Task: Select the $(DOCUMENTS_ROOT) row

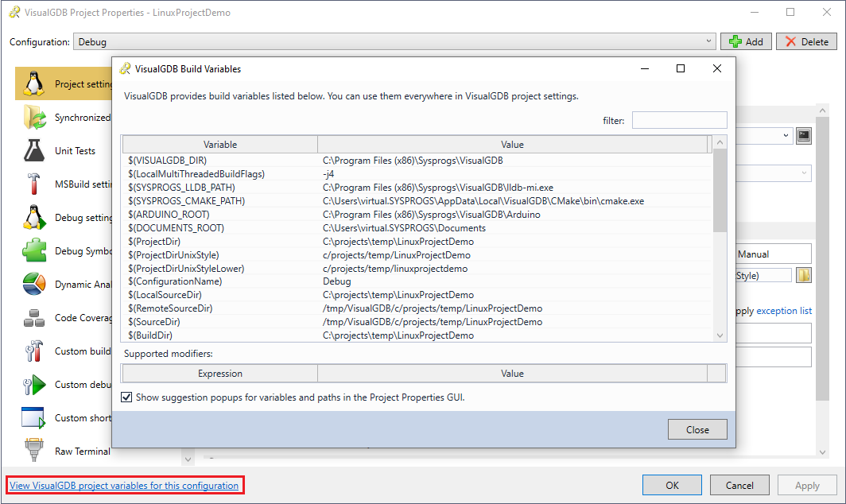Action: (417, 227)
